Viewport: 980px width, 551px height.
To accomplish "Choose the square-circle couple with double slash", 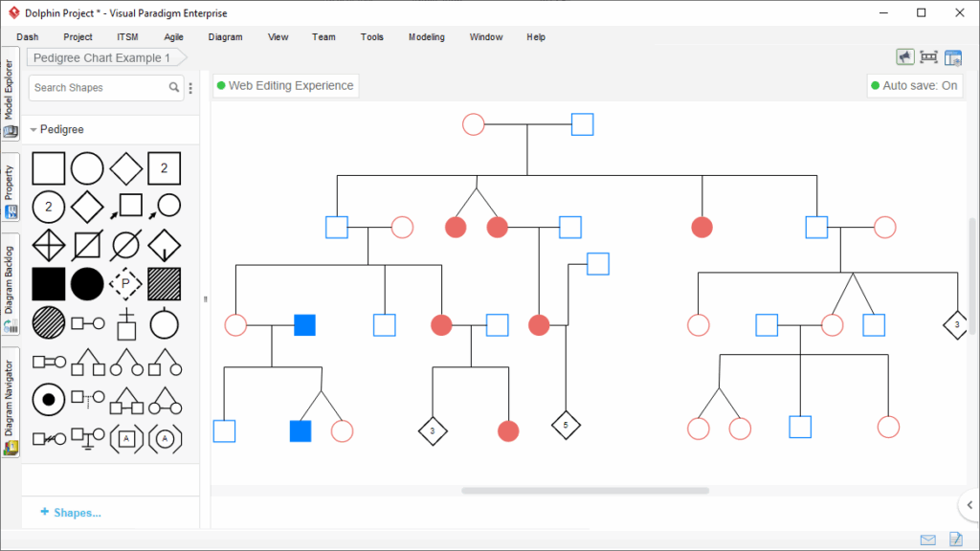I will [x=49, y=439].
